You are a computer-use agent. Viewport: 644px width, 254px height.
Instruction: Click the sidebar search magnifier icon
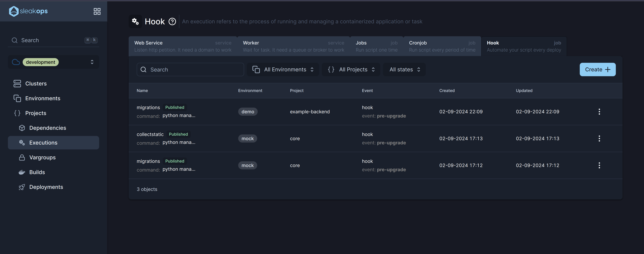tap(14, 40)
